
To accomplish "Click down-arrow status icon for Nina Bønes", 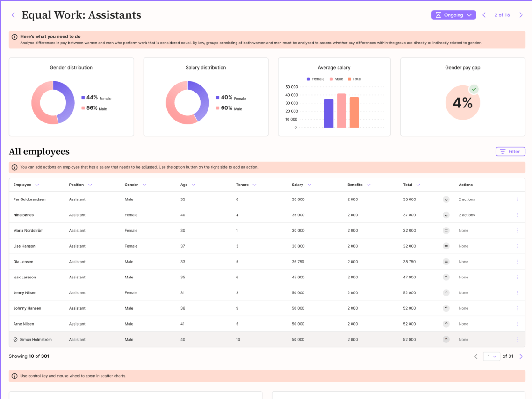I will [446, 215].
